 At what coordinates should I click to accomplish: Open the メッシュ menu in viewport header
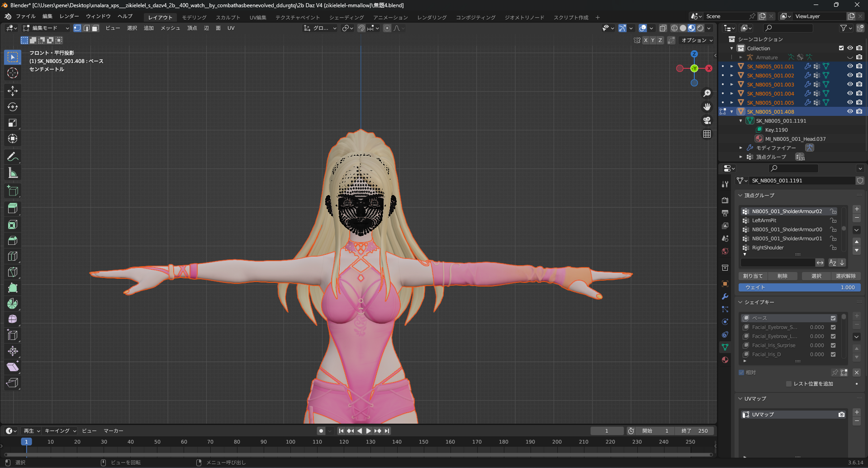click(170, 28)
